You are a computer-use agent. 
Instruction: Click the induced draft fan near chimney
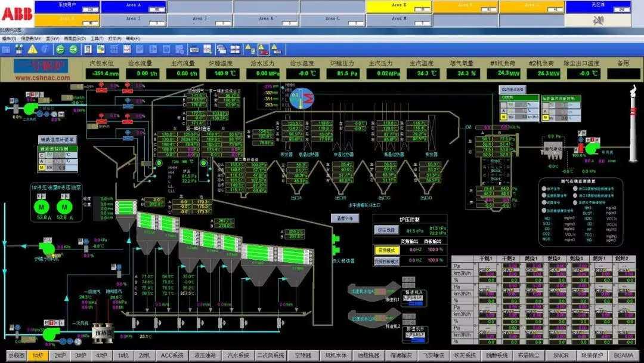pyautogui.click(x=592, y=147)
